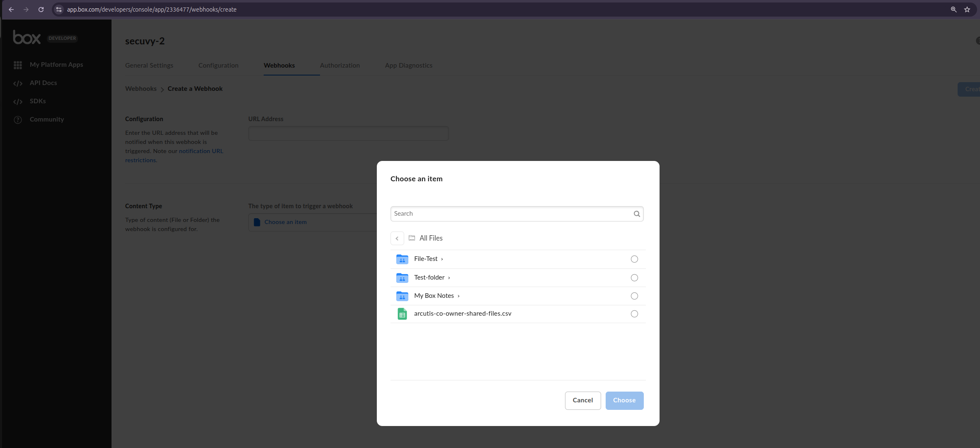Open site information icon in address bar

click(x=59, y=10)
